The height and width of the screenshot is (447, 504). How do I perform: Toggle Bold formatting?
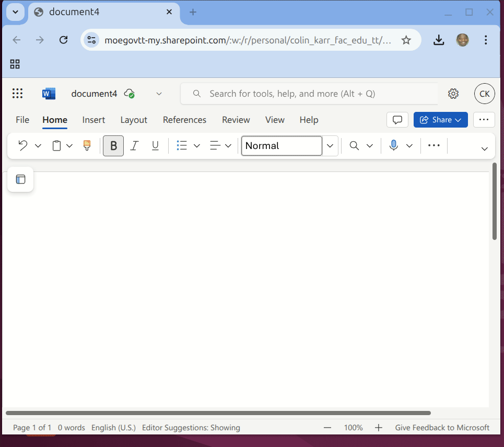[x=113, y=146]
